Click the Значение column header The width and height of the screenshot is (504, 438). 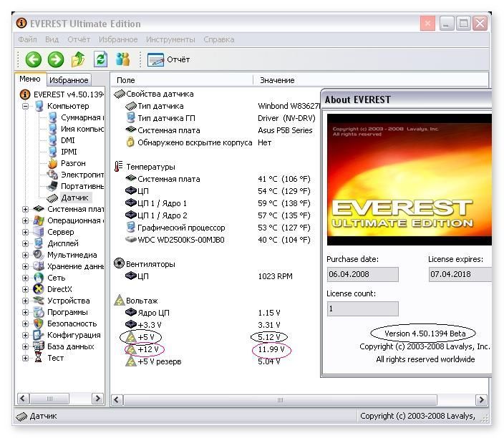click(371, 80)
